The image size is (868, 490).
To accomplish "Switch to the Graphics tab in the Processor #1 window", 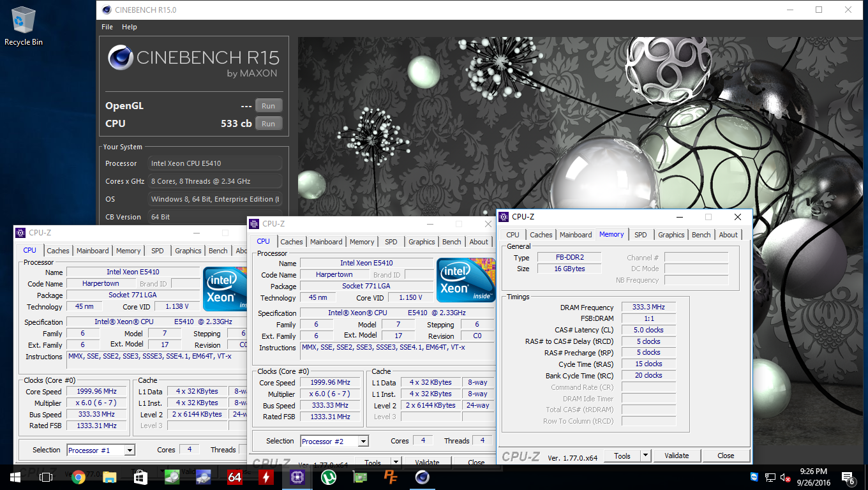I will click(188, 251).
